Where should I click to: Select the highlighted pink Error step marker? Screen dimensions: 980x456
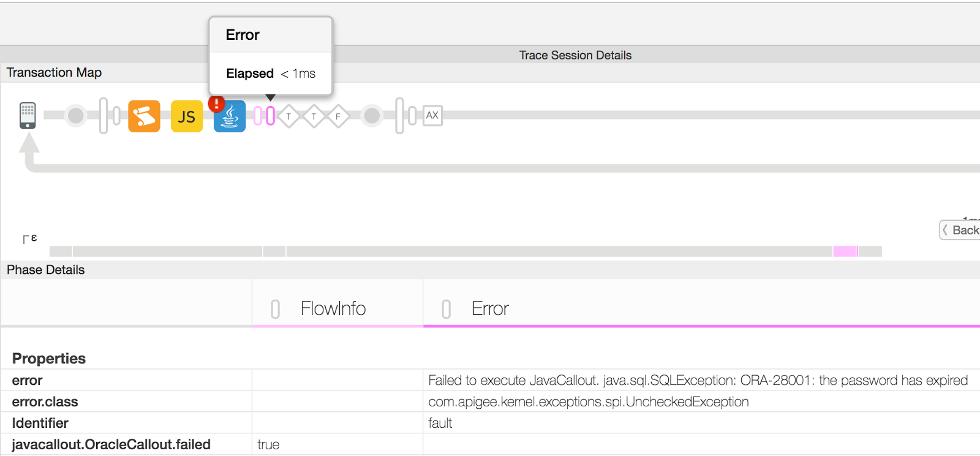coord(270,116)
